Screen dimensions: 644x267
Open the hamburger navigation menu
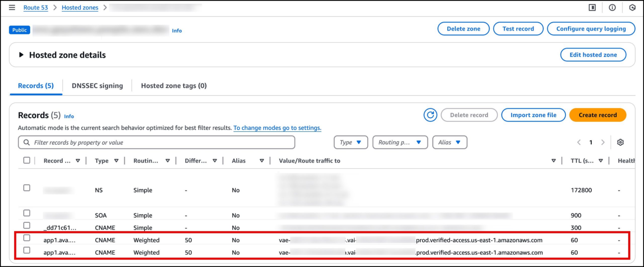click(12, 7)
